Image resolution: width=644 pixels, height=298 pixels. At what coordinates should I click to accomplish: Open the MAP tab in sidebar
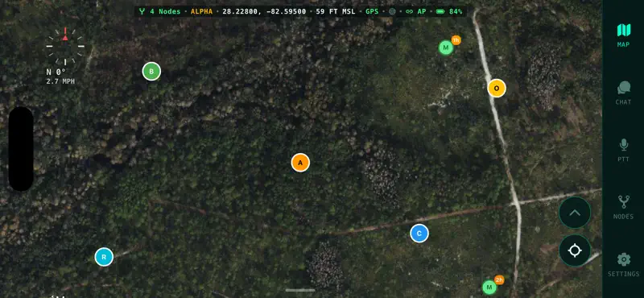tap(623, 35)
